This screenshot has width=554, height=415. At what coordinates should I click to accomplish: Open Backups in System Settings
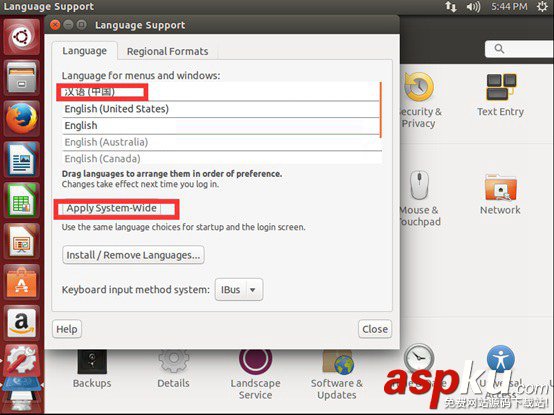(92, 369)
